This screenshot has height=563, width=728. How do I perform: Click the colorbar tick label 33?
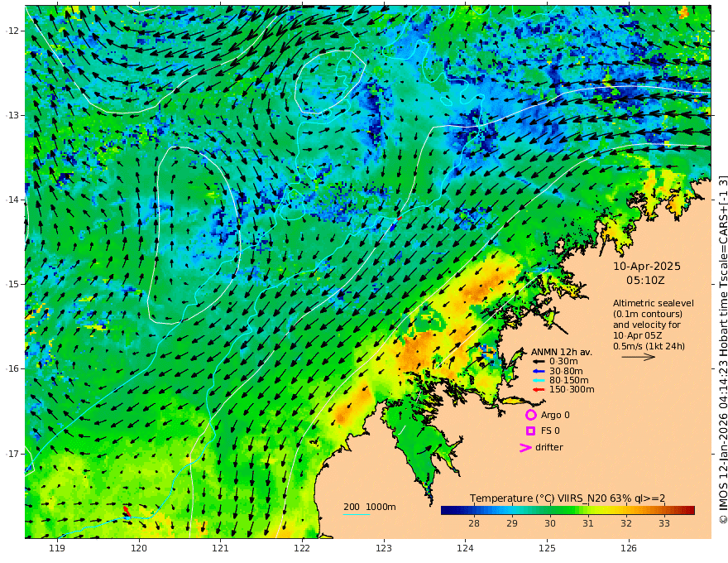(664, 523)
